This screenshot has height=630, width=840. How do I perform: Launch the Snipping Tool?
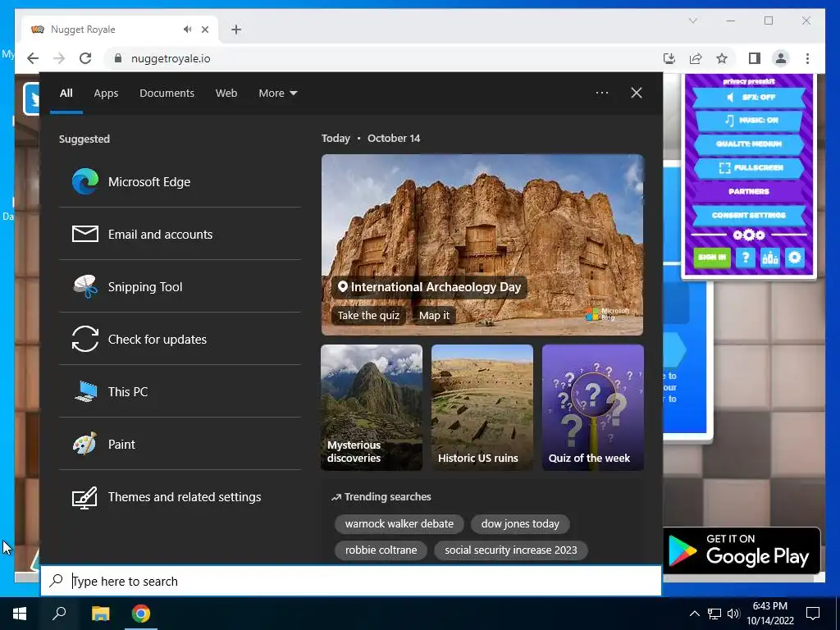click(x=180, y=286)
